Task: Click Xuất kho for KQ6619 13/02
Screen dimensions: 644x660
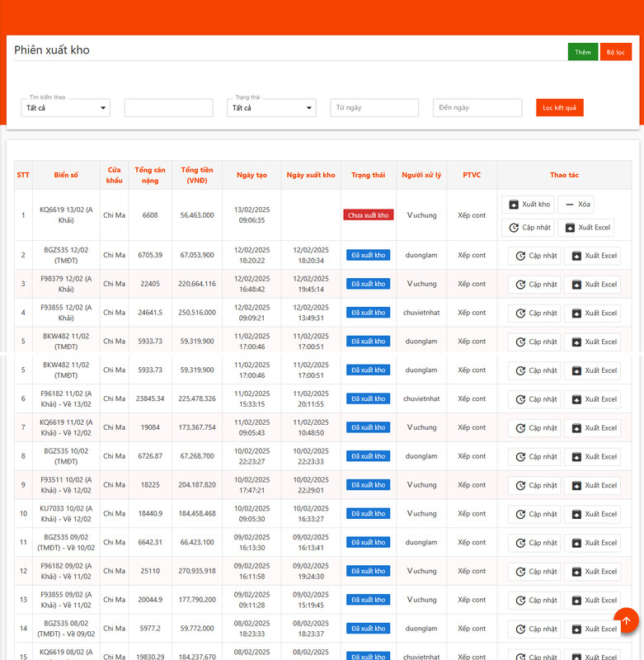Action: pyautogui.click(x=528, y=205)
